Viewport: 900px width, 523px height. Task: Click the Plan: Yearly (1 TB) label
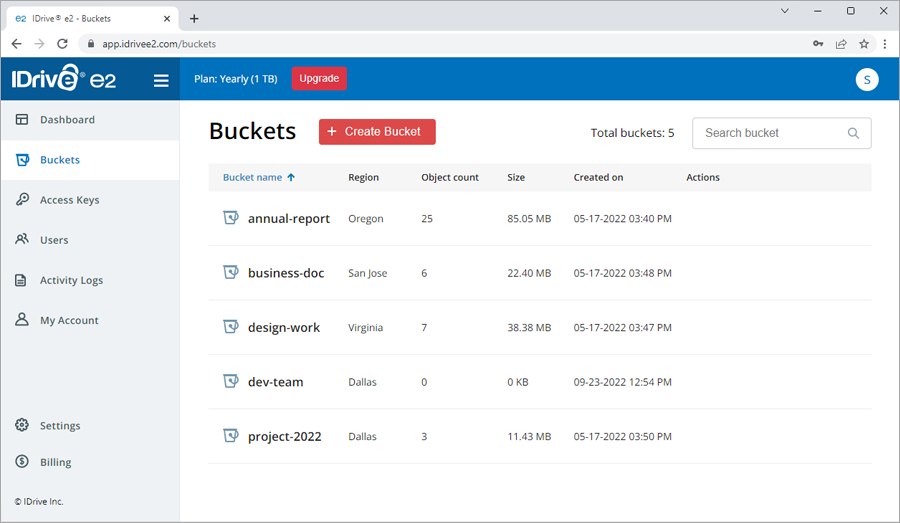point(236,79)
